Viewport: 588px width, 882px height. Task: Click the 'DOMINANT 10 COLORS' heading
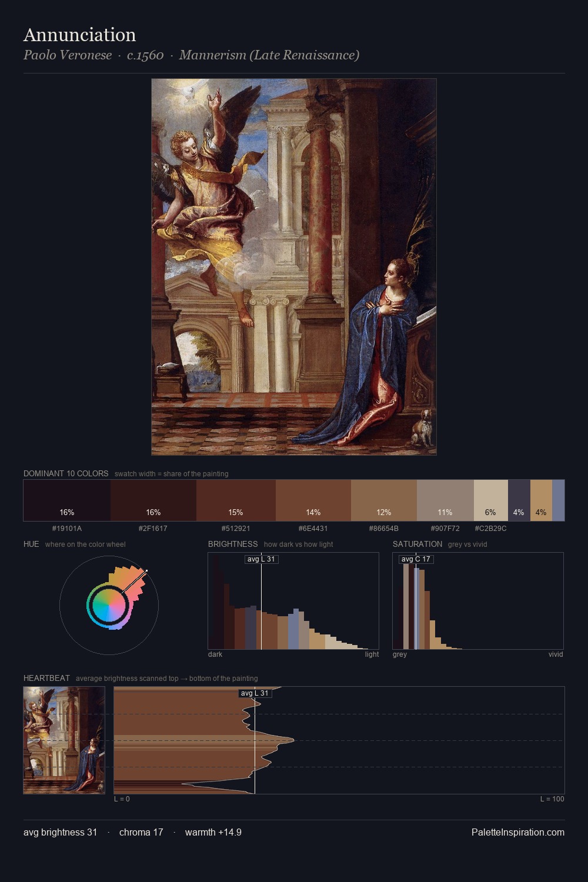pos(66,473)
